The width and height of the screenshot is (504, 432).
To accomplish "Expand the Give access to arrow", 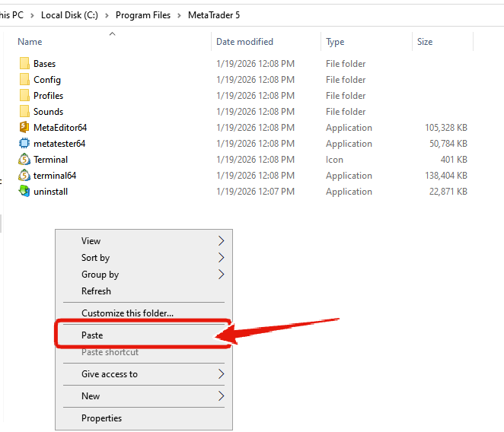I will point(221,374).
